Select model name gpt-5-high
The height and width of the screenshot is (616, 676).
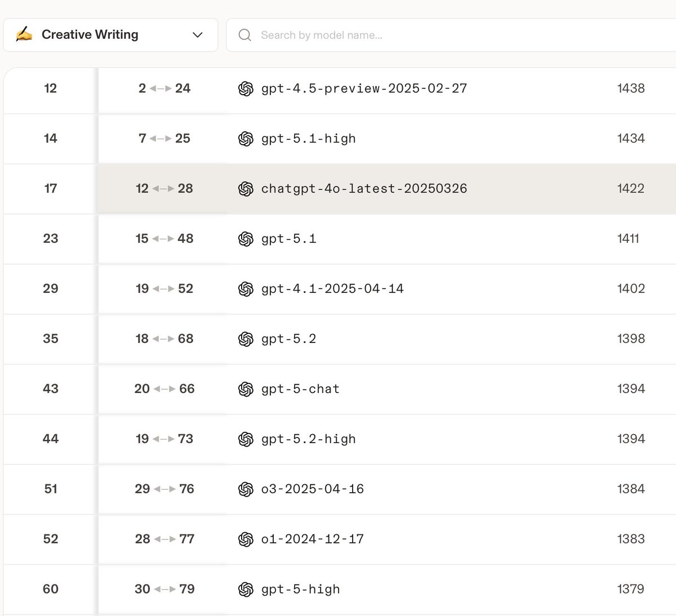[301, 590]
